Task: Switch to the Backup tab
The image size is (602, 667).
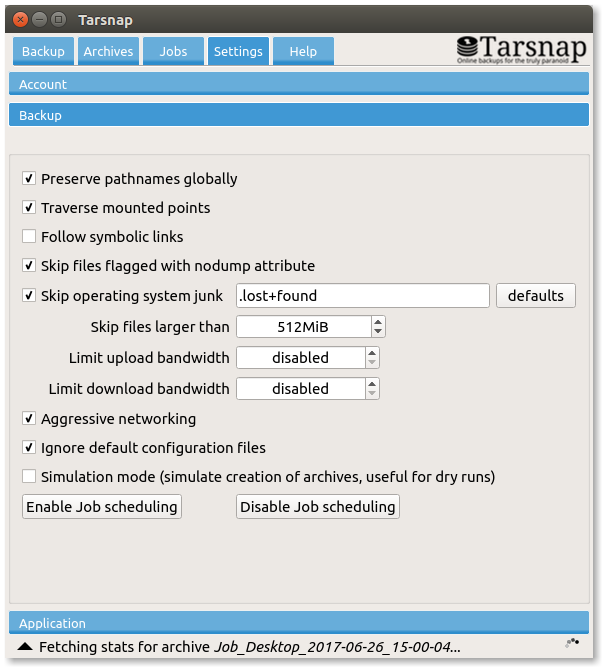Action: pos(43,51)
